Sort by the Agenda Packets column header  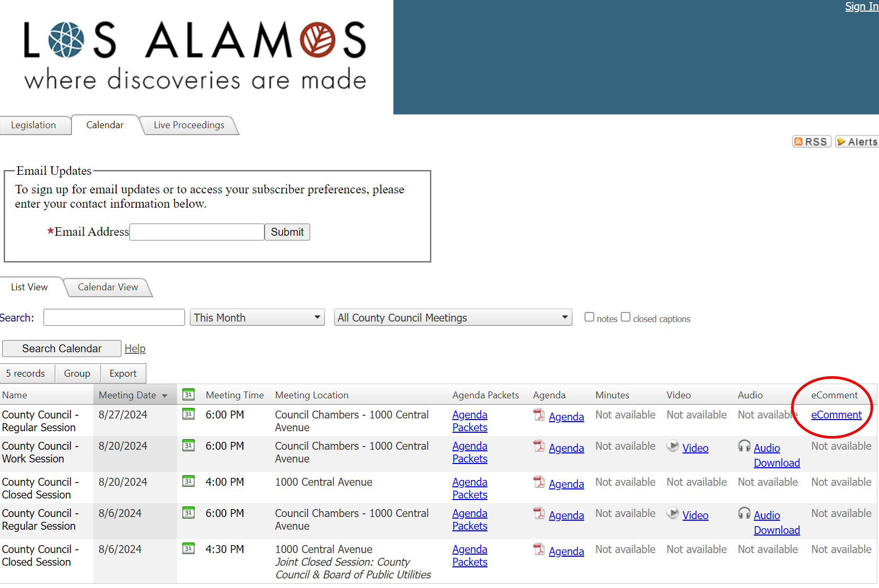(486, 395)
